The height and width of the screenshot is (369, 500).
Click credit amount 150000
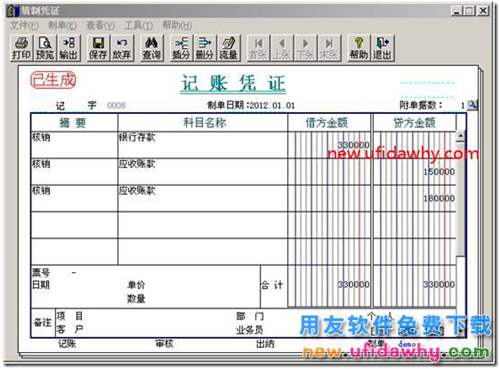click(x=439, y=172)
